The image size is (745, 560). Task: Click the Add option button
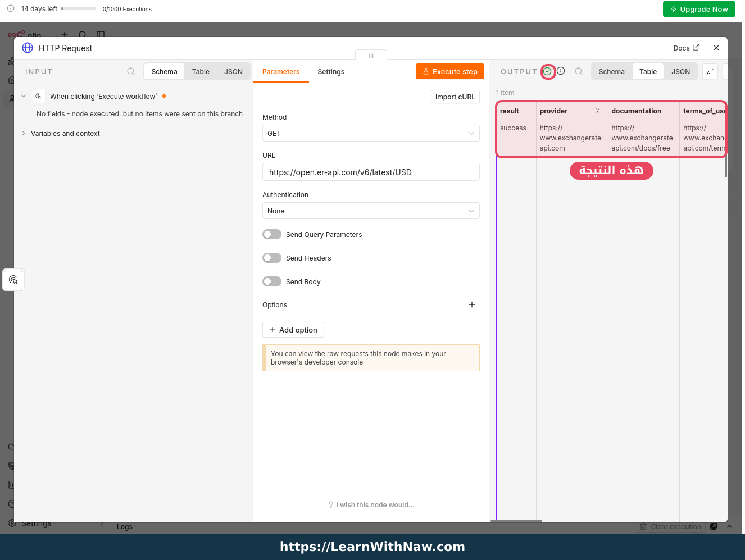[293, 330]
